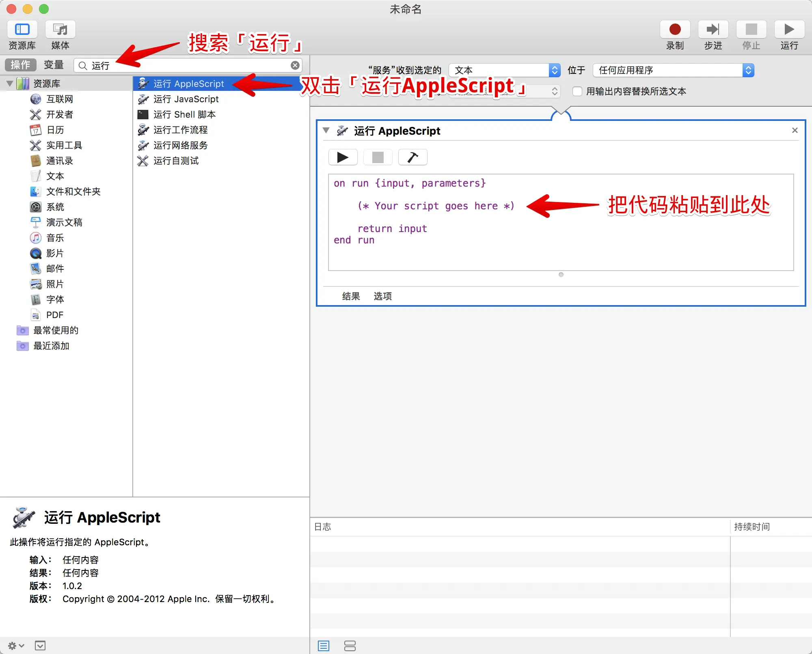Enable the replace selected text with output checkbox
The image size is (812, 654).
point(577,91)
